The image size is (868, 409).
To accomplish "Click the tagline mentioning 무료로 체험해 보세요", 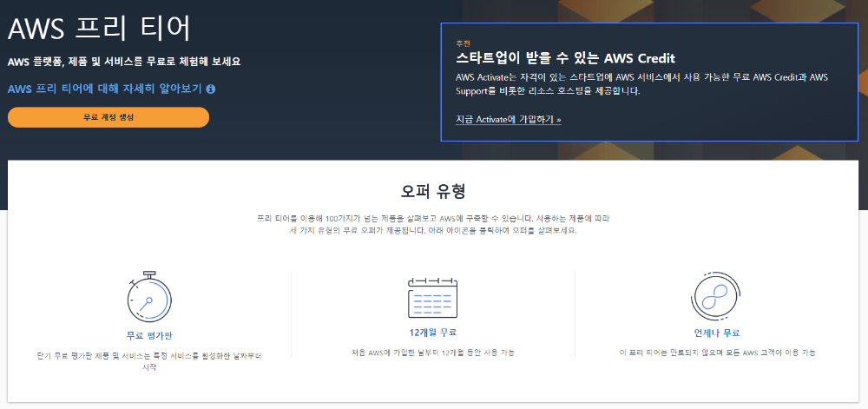I will [124, 62].
